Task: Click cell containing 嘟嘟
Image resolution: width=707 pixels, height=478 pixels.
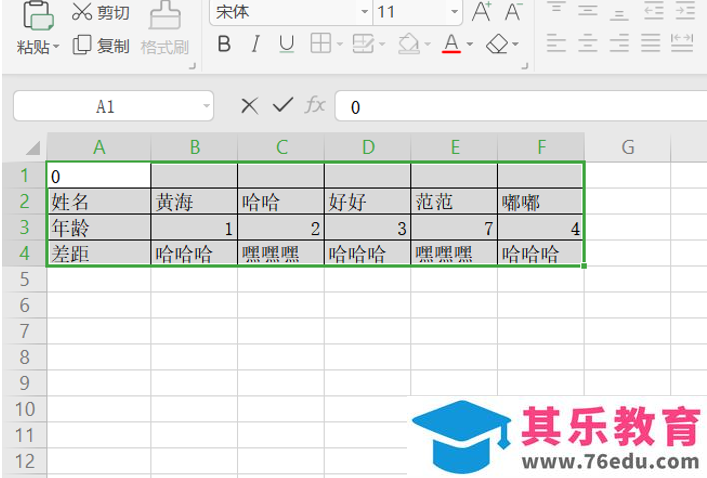Action: coord(541,202)
